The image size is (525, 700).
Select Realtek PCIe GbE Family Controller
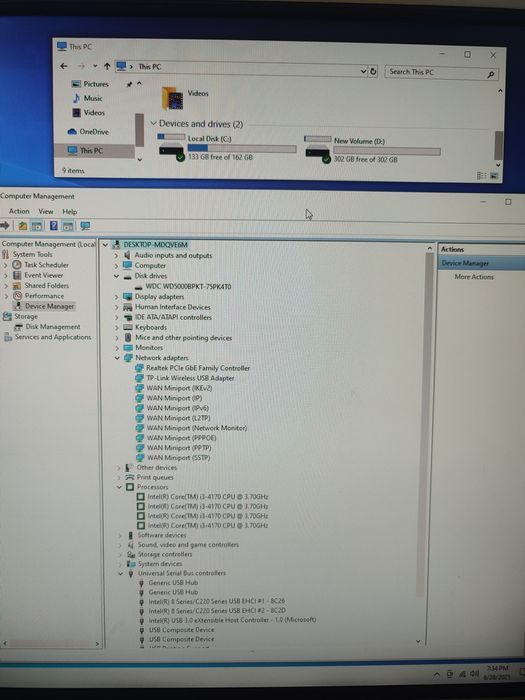click(x=198, y=368)
